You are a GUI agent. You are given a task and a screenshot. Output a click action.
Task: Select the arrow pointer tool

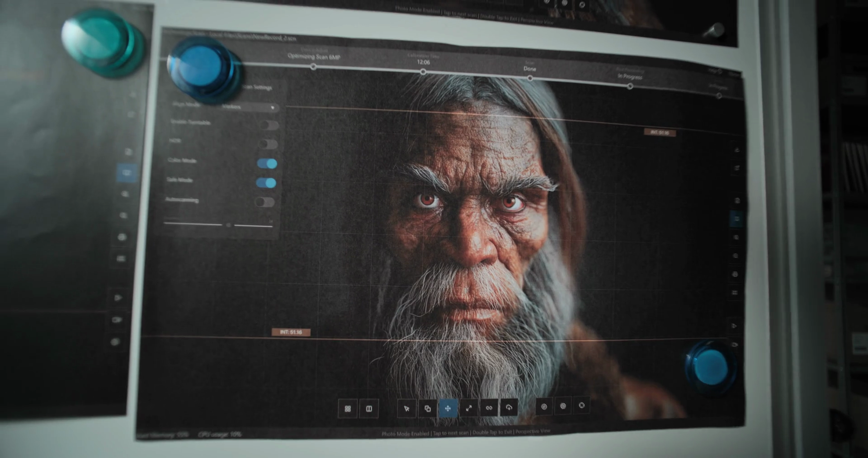[406, 409]
